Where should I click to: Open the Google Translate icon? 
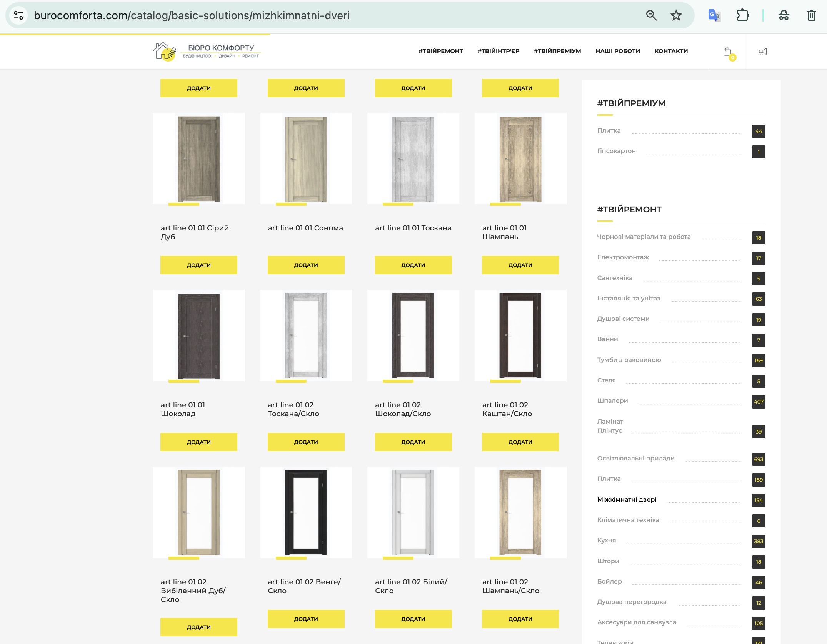[714, 15]
